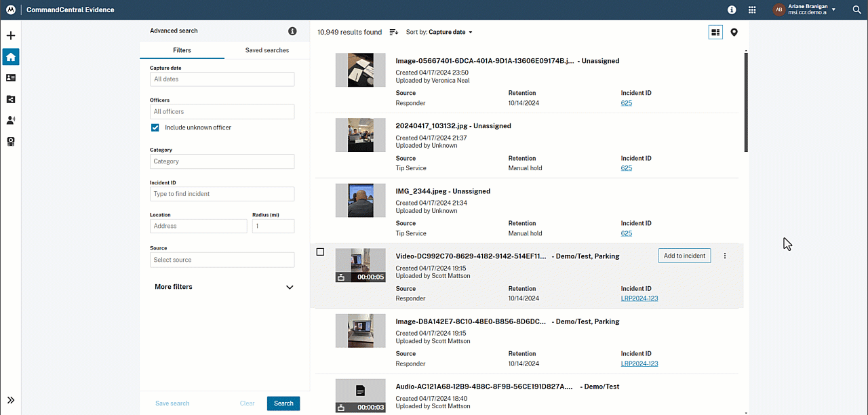Screen dimensions: 868x415
Task: Switch to the Saved searches tab
Action: tap(267, 50)
